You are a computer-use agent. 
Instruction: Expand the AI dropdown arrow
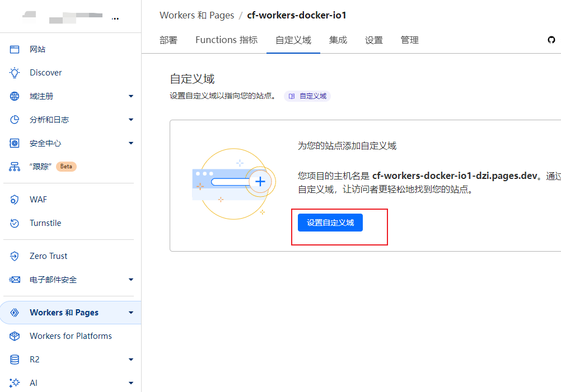[131, 383]
